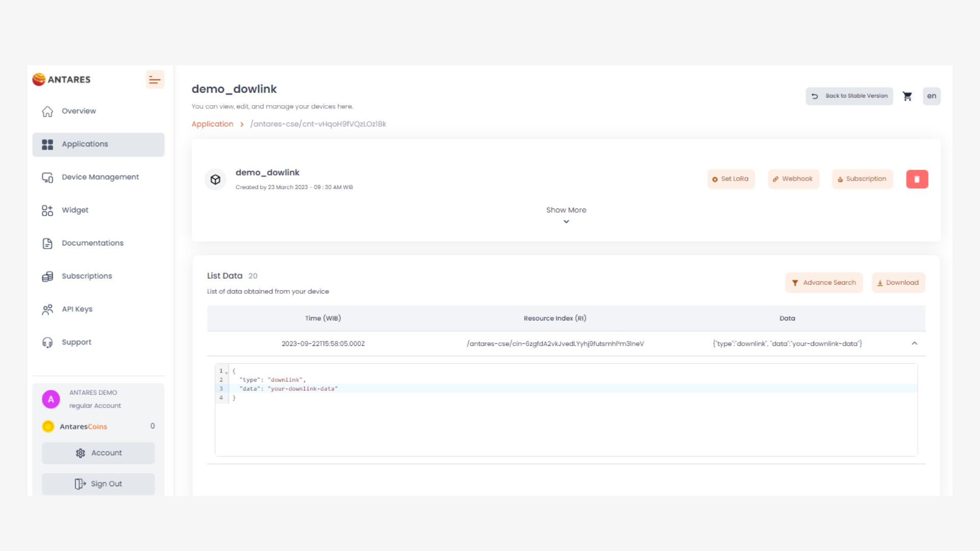The image size is (980, 551).
Task: Expand Show More device details
Action: [x=566, y=215]
